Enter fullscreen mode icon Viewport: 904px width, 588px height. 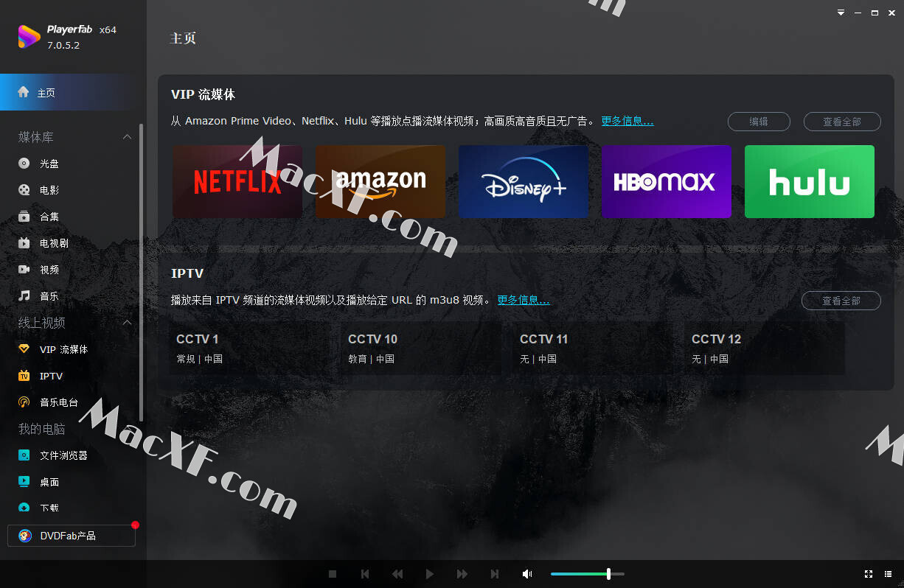click(x=869, y=574)
